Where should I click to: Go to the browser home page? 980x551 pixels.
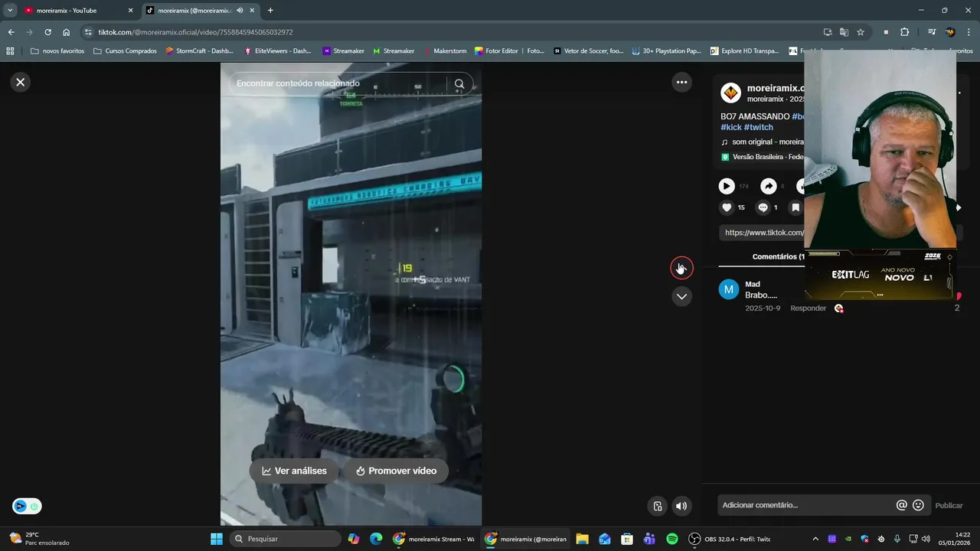coord(66,32)
